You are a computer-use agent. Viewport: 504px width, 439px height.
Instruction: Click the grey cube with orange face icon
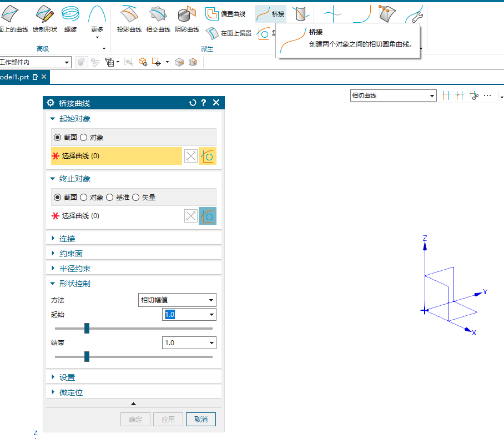pos(193,62)
